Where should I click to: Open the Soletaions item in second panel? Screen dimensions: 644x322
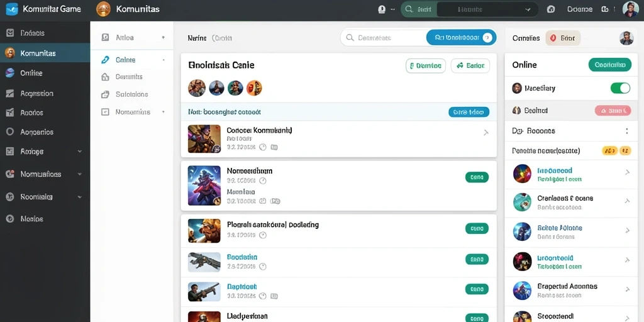[x=132, y=94]
